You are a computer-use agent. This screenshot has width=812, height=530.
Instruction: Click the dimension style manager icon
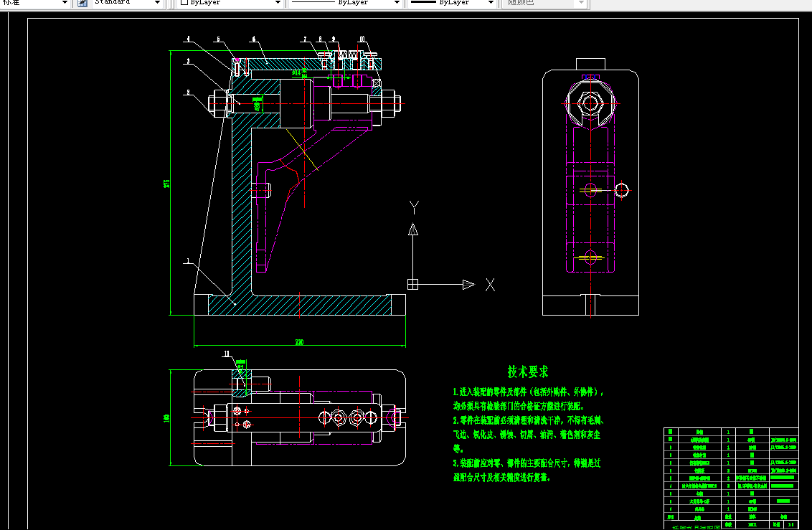[82, 3]
